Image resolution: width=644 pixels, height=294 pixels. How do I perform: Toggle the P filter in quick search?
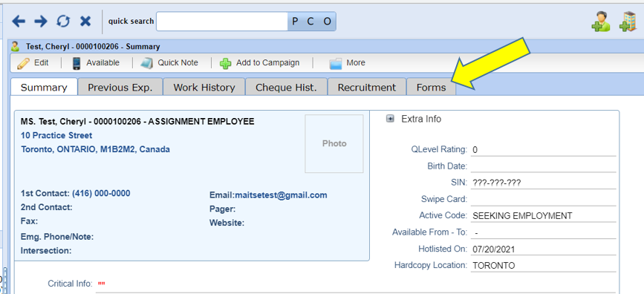coord(295,22)
